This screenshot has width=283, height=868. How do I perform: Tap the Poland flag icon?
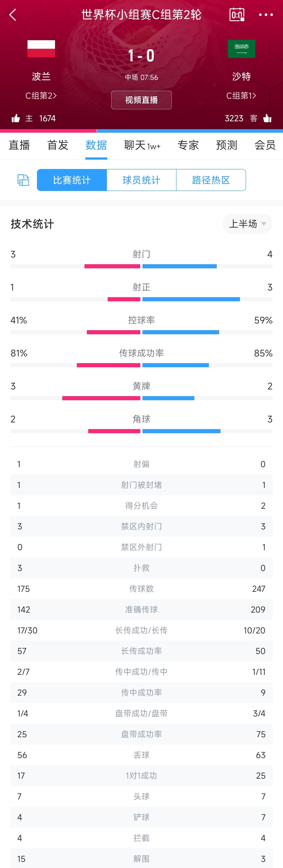[x=41, y=49]
